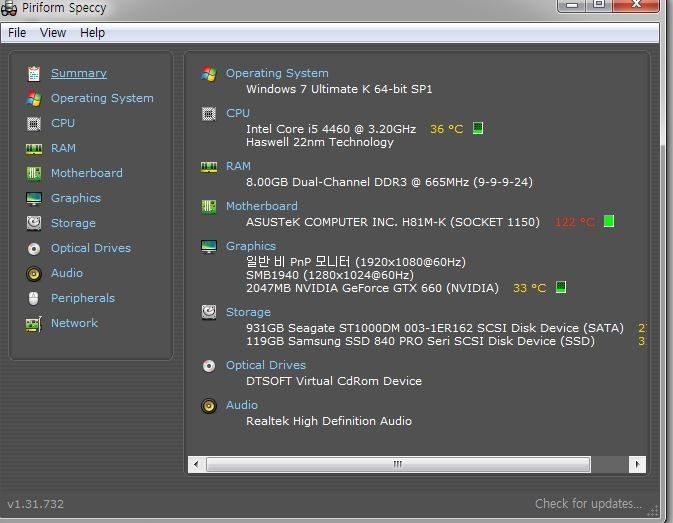Show Graphics section from the sidebar
The height and width of the screenshot is (523, 673).
[x=76, y=198]
